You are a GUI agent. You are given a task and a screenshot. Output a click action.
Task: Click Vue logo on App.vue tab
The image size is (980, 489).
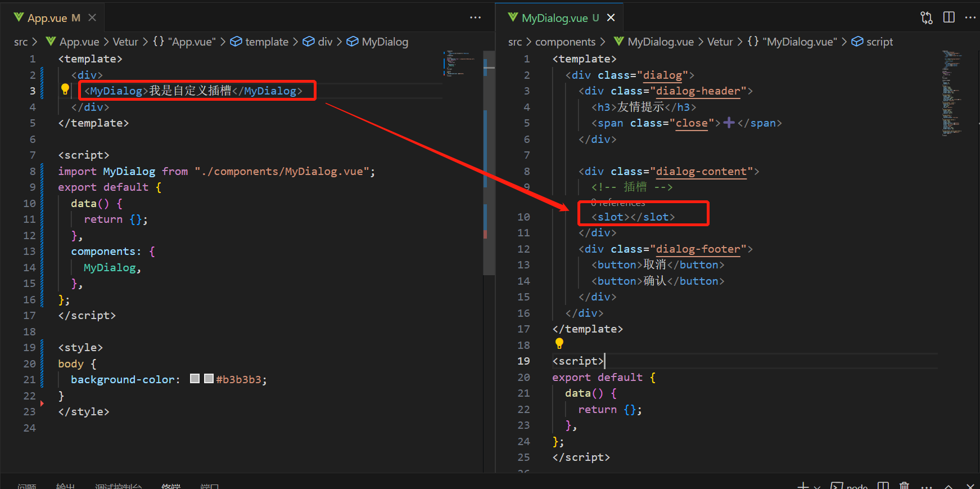(19, 17)
